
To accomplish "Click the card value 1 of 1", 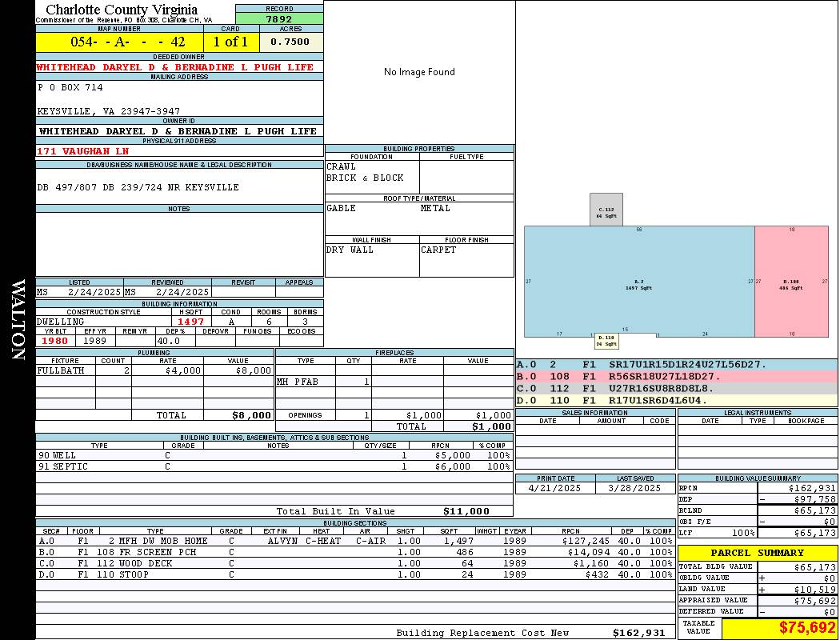I will tap(231, 42).
